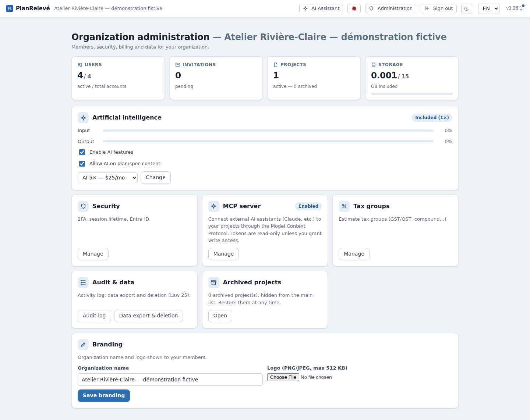Uncheck Enable AI features
Viewport: 530px width, 420px height.
point(82,152)
